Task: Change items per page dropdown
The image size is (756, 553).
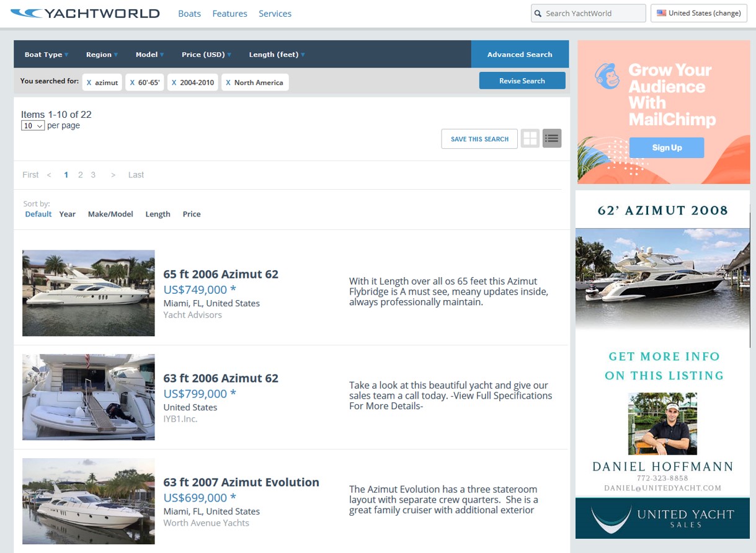Action: click(x=33, y=126)
